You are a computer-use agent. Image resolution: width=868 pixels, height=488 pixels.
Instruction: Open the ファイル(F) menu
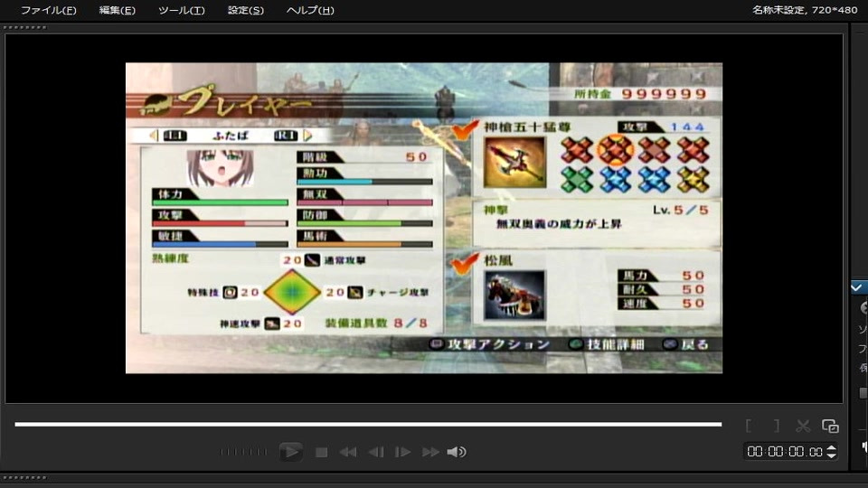[x=49, y=10]
